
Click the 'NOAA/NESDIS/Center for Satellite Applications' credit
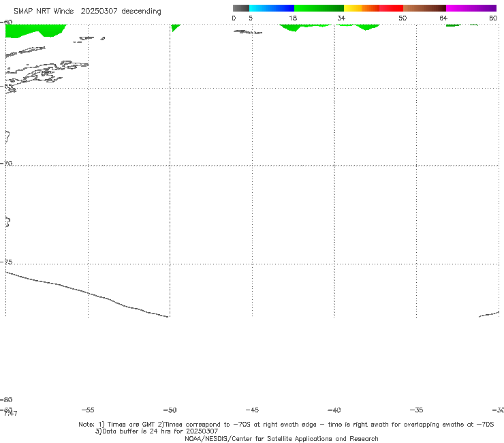click(x=281, y=439)
